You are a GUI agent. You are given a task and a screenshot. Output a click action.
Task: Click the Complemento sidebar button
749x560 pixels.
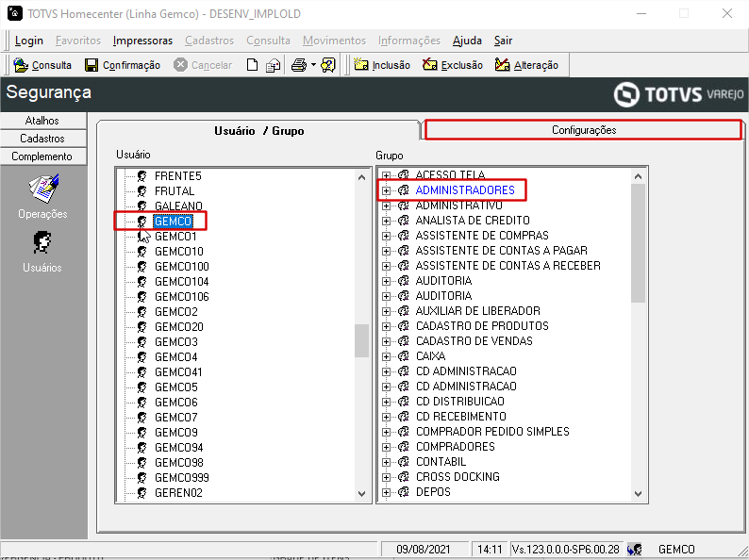[x=43, y=156]
